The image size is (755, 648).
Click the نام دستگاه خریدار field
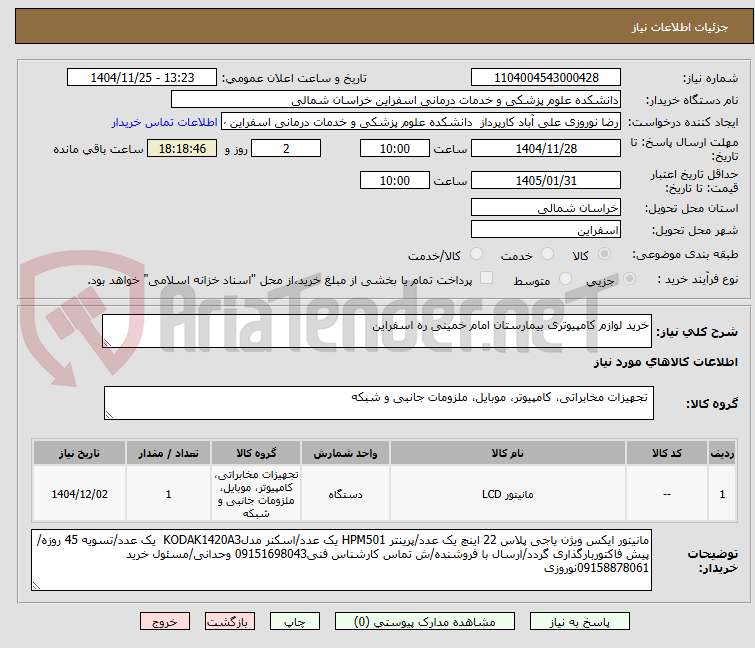[x=396, y=100]
